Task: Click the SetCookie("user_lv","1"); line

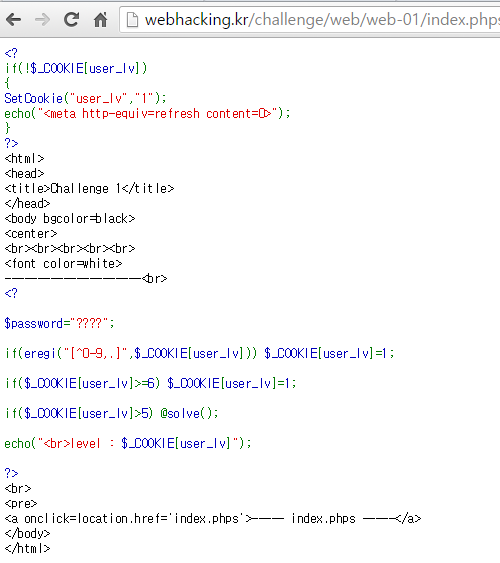Action: [x=85, y=98]
